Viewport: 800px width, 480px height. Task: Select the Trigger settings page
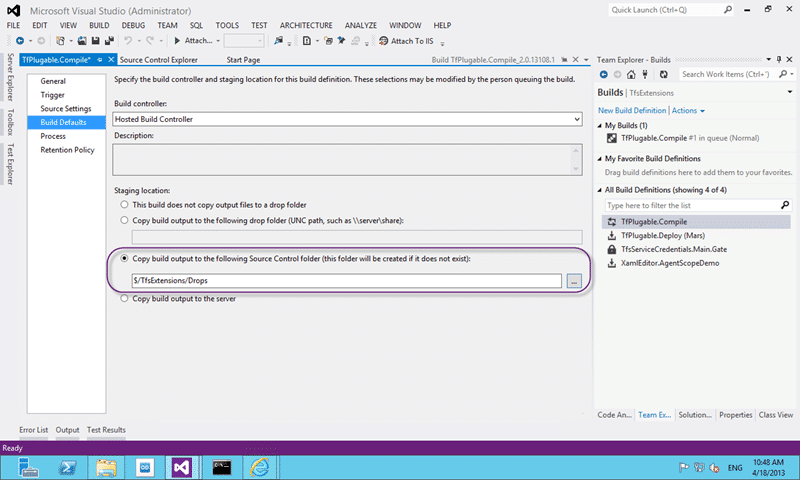coord(53,95)
